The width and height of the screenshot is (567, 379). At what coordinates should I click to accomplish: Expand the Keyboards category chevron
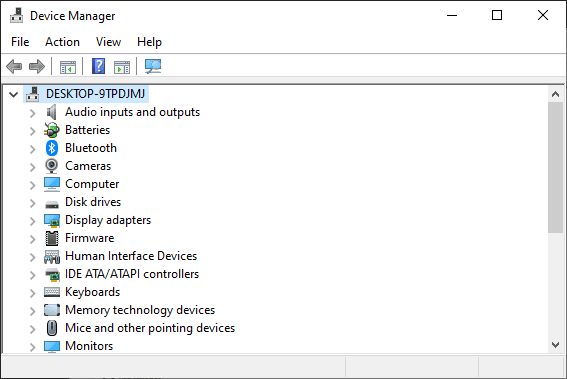click(33, 293)
